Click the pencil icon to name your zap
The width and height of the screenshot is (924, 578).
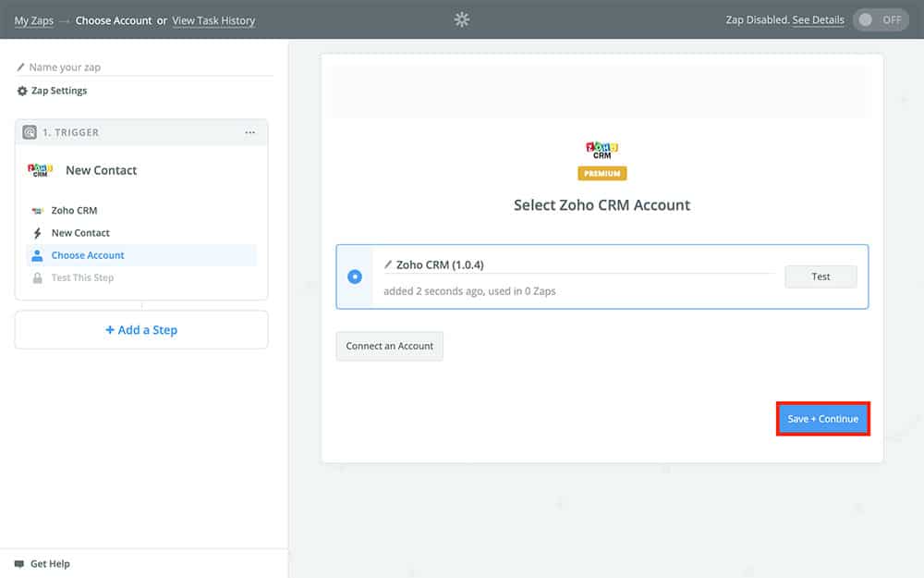tap(22, 67)
